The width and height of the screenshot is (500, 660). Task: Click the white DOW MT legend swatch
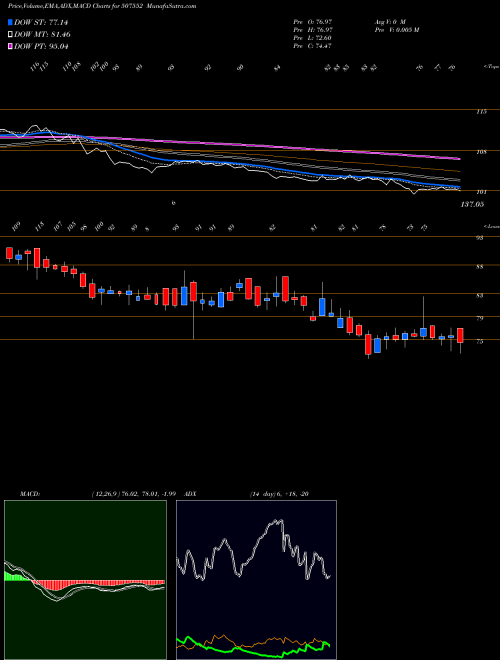(10, 35)
